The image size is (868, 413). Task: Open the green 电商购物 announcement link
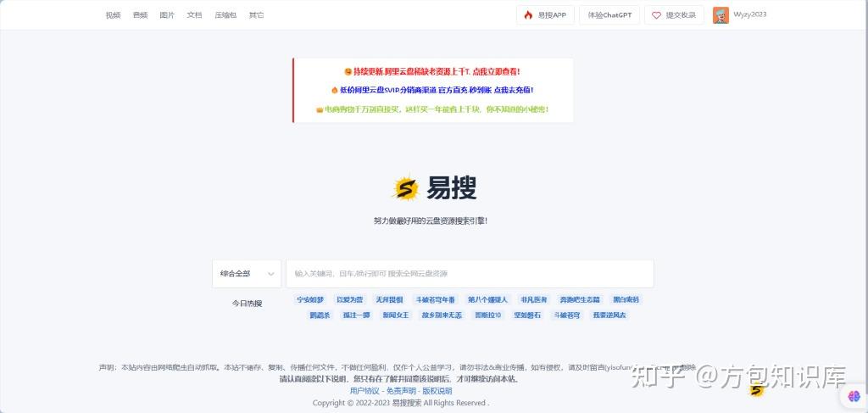pyautogui.click(x=431, y=109)
